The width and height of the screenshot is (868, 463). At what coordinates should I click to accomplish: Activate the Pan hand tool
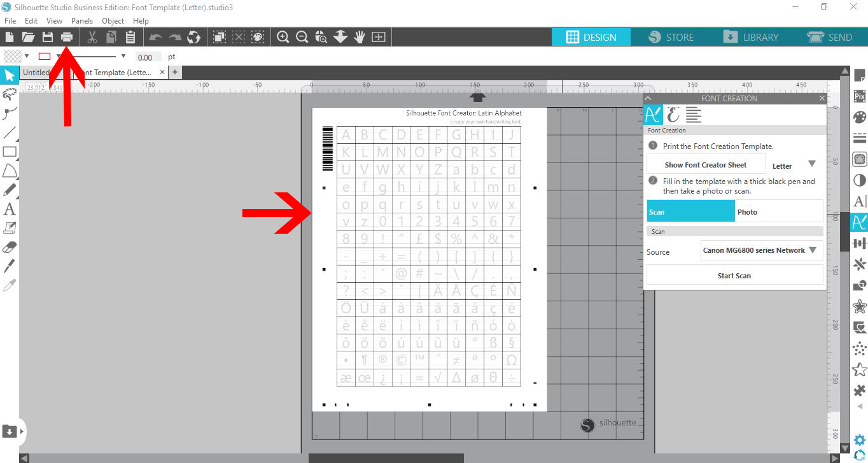(x=360, y=37)
